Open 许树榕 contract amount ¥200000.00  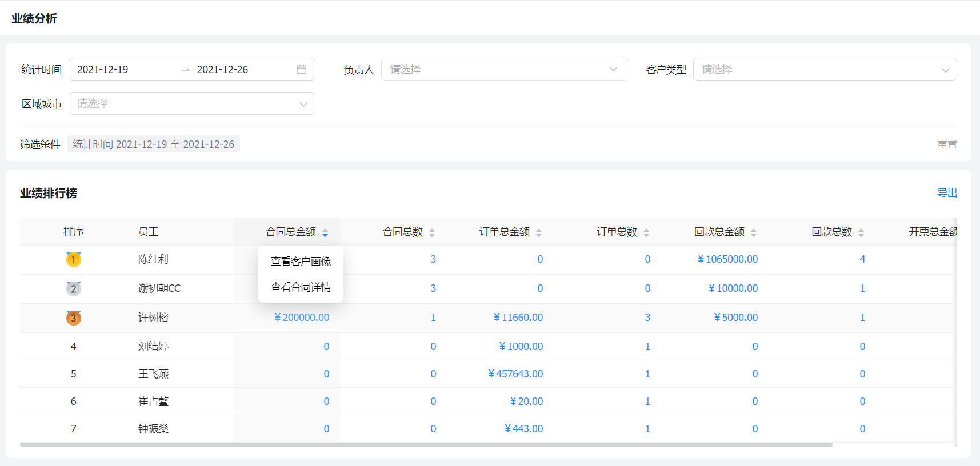coord(302,318)
